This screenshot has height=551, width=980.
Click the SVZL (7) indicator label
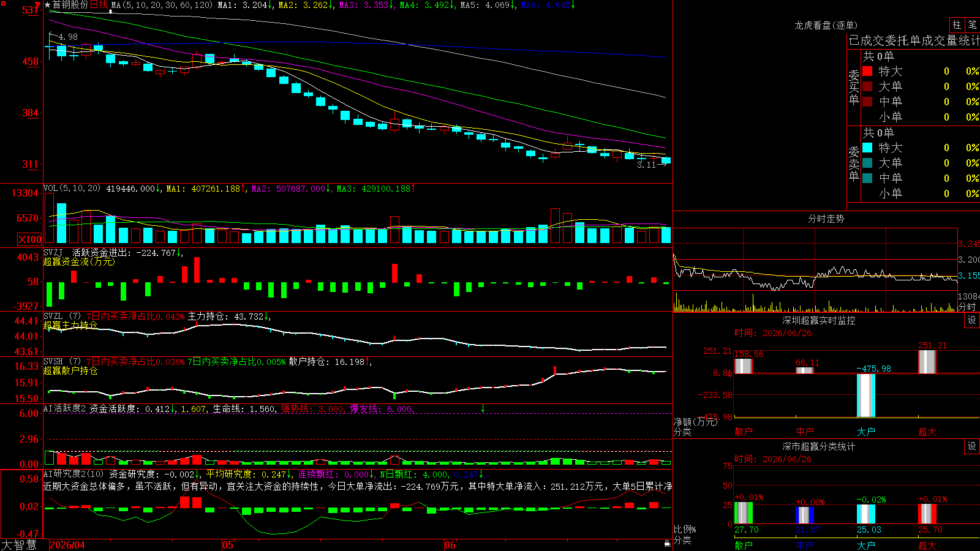tap(62, 317)
